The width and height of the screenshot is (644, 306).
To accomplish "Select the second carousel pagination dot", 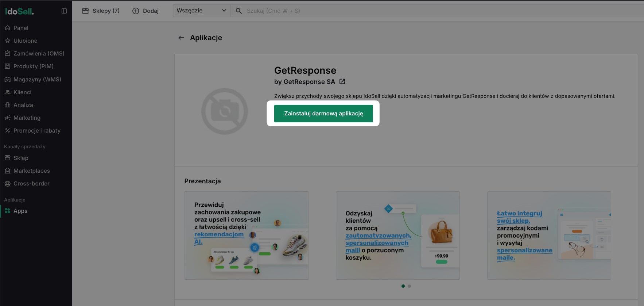I will click(409, 286).
